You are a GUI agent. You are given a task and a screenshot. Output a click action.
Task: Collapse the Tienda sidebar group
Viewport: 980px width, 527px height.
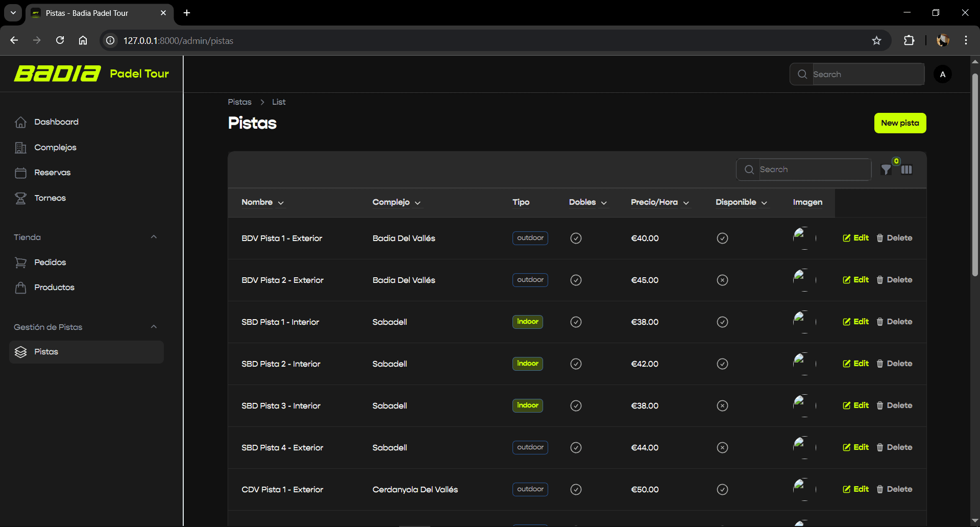(154, 237)
